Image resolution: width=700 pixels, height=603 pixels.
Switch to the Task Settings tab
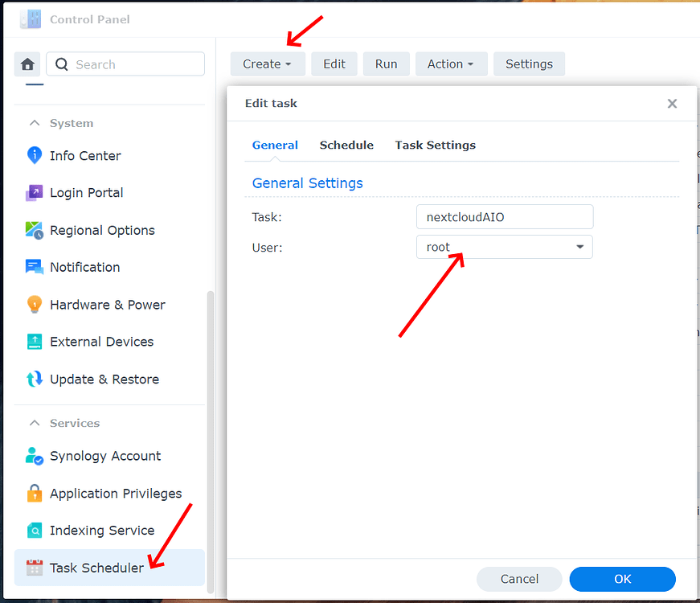coord(435,146)
